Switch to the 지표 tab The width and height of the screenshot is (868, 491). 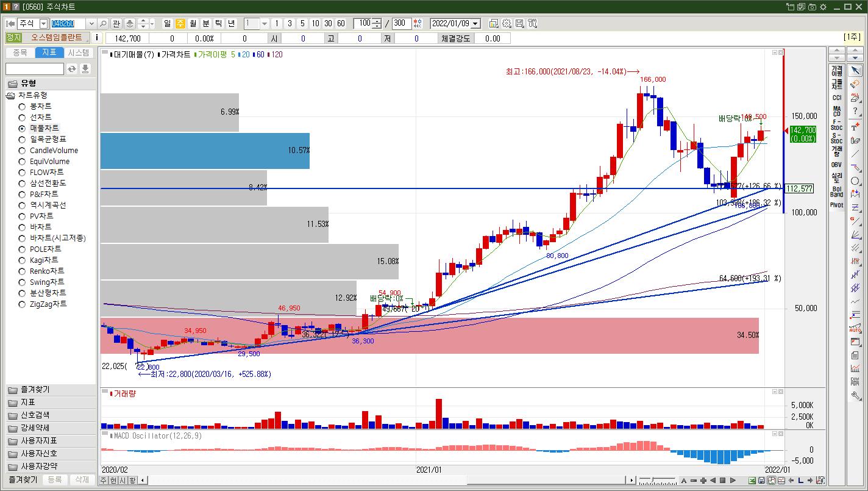coord(49,52)
